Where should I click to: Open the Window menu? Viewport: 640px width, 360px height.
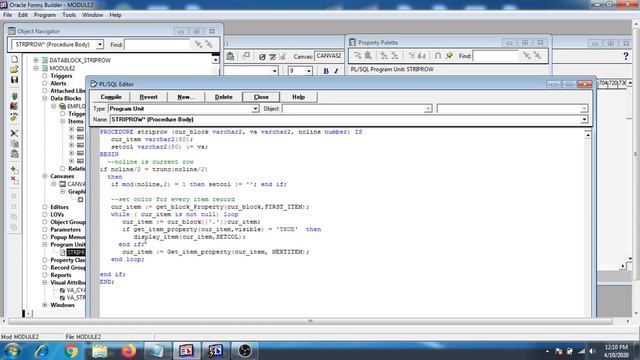(93, 15)
